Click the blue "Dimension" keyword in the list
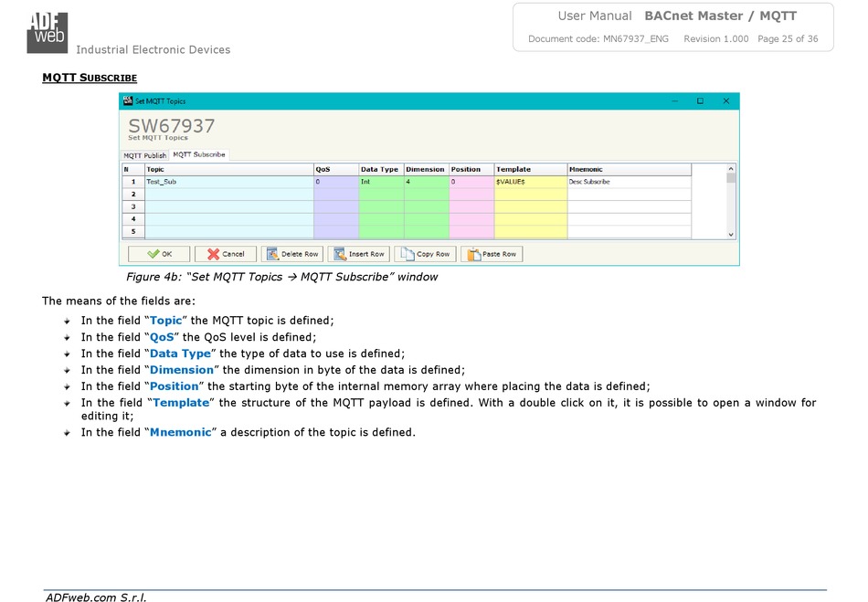Viewport: 868px width, 602px height. click(x=182, y=370)
